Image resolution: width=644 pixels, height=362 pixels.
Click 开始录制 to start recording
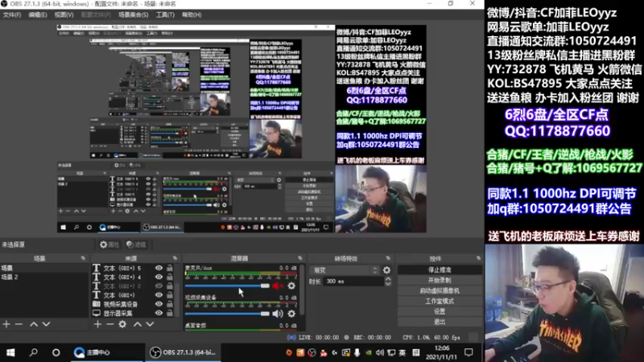[x=440, y=280]
